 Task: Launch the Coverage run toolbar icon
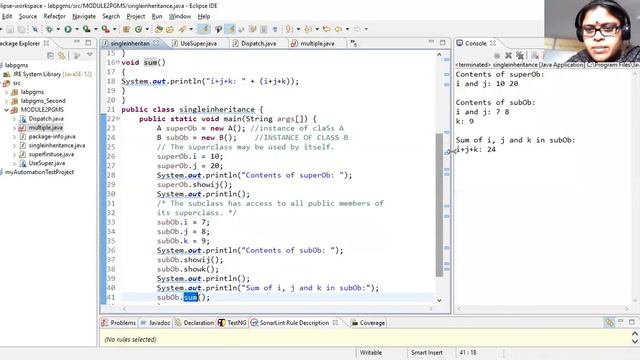point(87,29)
